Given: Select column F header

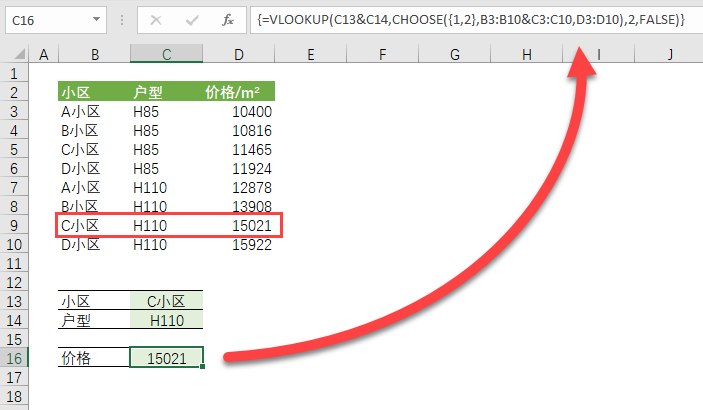Looking at the screenshot, I should [x=382, y=54].
